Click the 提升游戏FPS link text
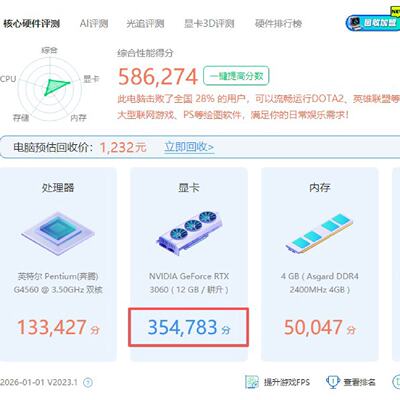 287,382
